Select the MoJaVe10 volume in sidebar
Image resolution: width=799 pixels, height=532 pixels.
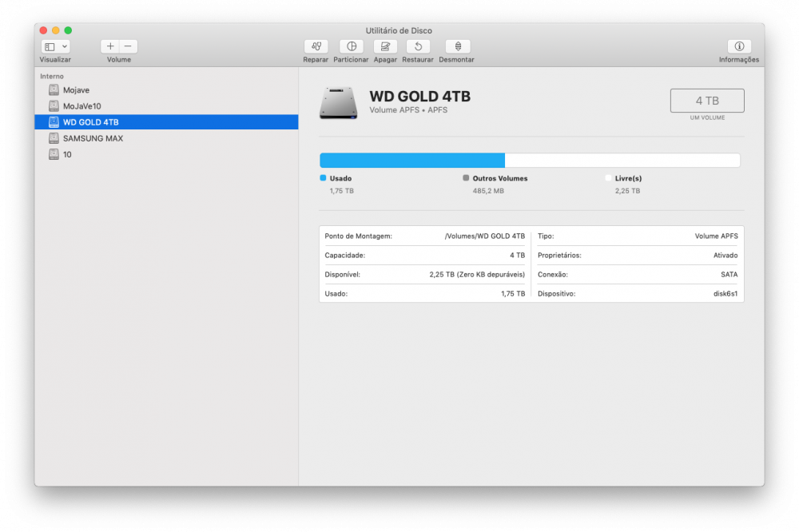click(166, 106)
